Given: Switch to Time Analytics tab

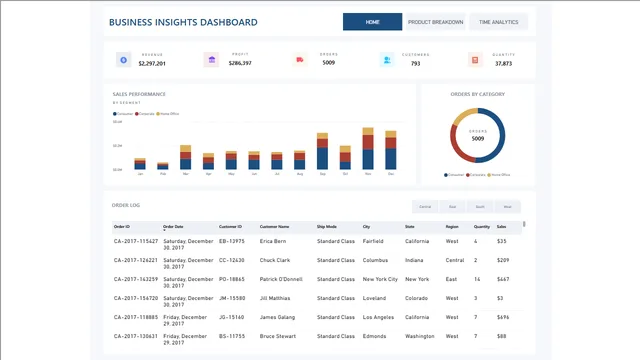Looking at the screenshot, I should point(498,22).
